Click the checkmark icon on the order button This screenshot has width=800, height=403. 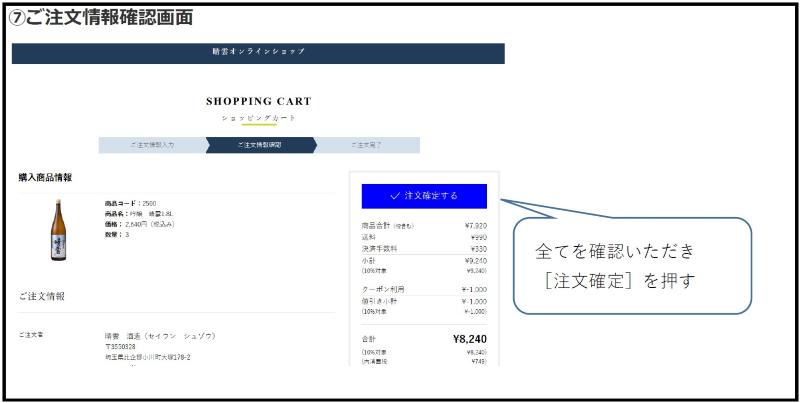pyautogui.click(x=395, y=196)
